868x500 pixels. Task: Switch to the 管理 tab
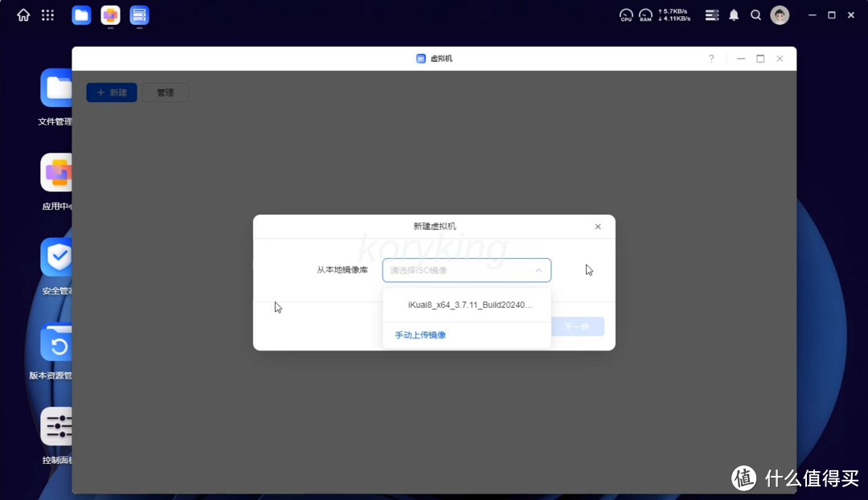[x=165, y=92]
